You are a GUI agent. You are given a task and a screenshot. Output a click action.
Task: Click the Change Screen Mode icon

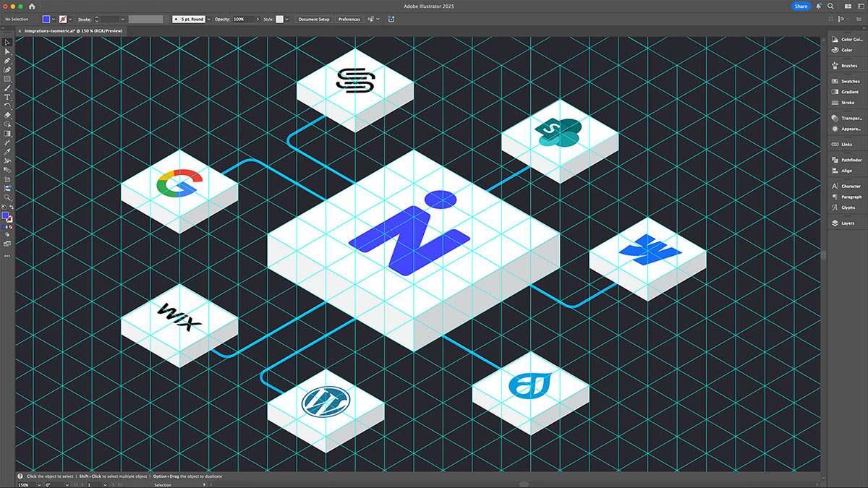tap(7, 244)
